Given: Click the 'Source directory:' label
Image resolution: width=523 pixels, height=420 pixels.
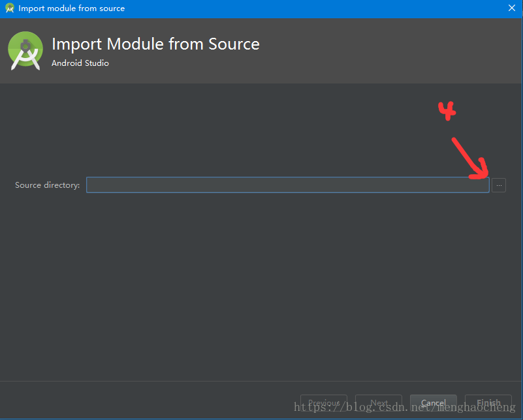Looking at the screenshot, I should pos(48,185).
